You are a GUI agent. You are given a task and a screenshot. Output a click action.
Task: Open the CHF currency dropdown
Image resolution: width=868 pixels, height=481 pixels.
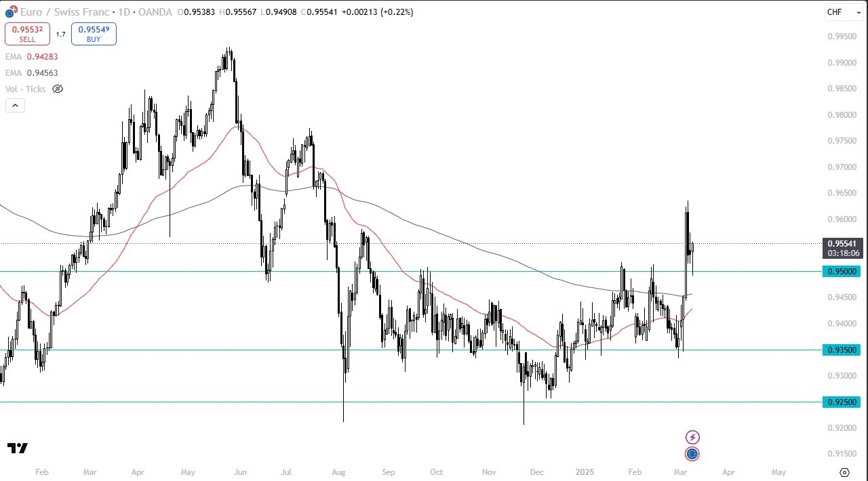(x=843, y=12)
